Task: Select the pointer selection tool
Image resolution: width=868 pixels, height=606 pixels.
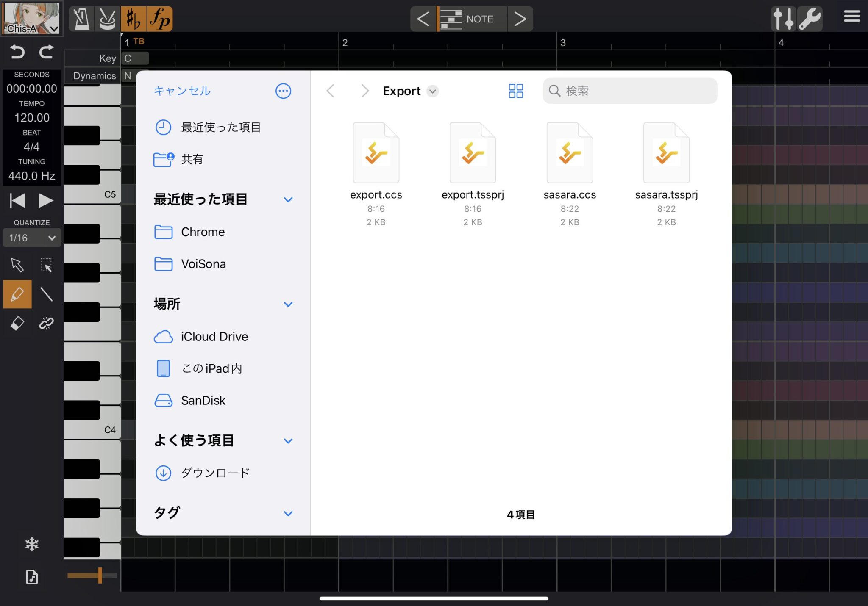Action: pos(17,265)
